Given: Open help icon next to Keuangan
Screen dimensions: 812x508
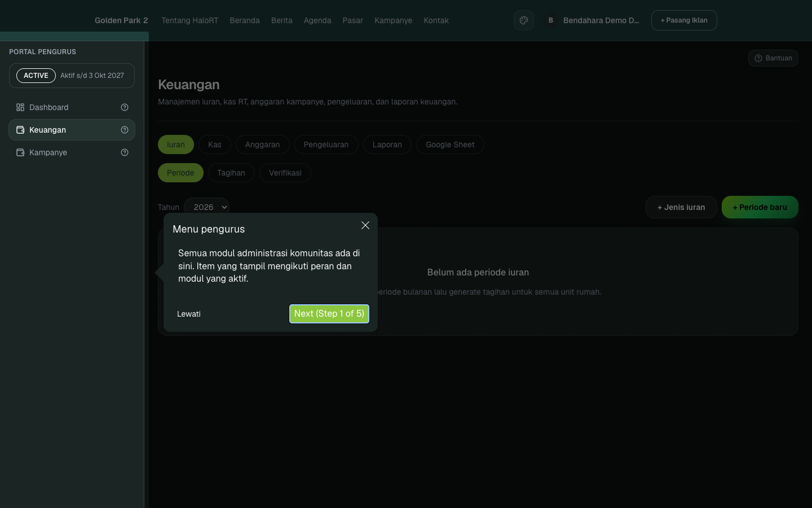Looking at the screenshot, I should tap(125, 130).
